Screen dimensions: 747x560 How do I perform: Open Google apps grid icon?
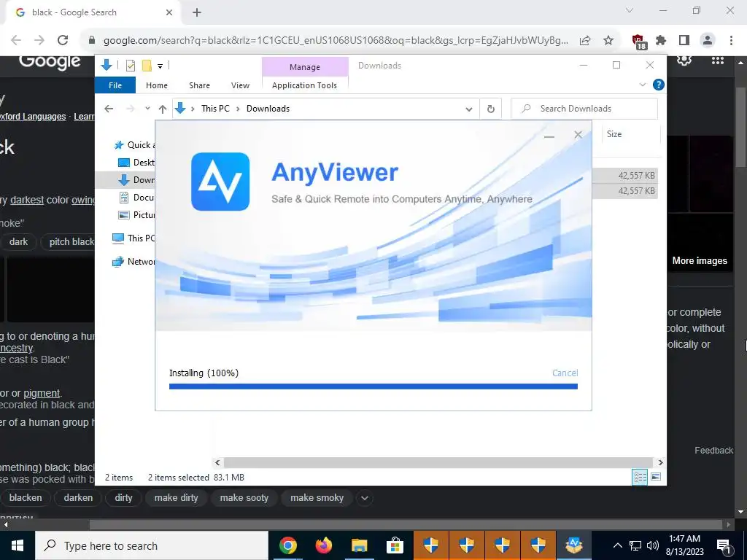point(718,61)
